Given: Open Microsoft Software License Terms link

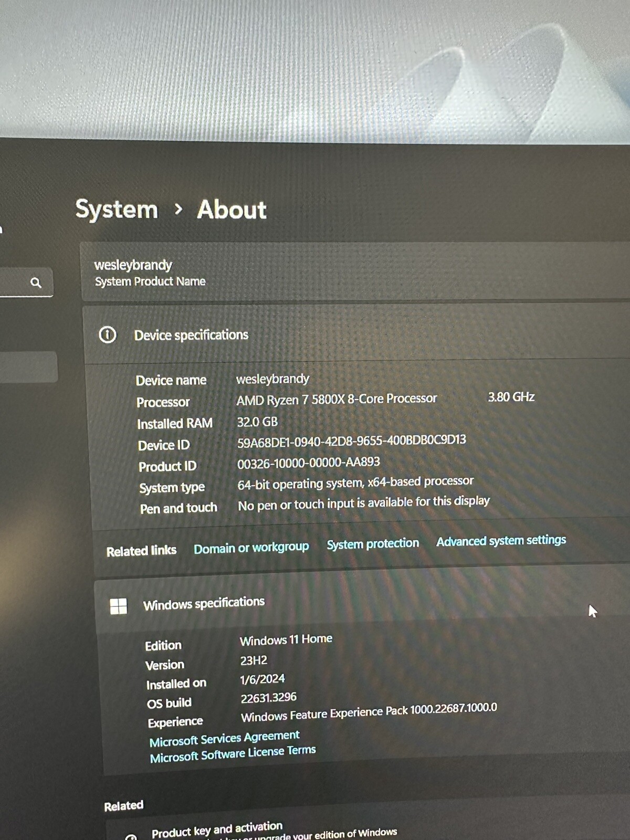Looking at the screenshot, I should pyautogui.click(x=233, y=754).
